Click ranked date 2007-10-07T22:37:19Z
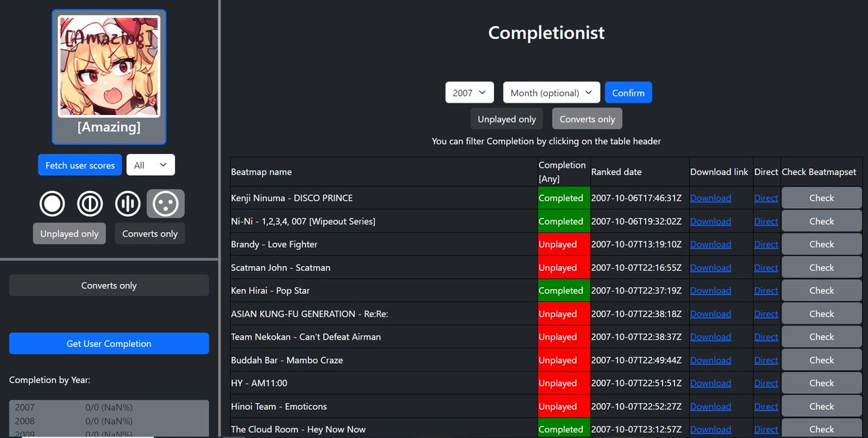The width and height of the screenshot is (868, 438). (x=637, y=291)
